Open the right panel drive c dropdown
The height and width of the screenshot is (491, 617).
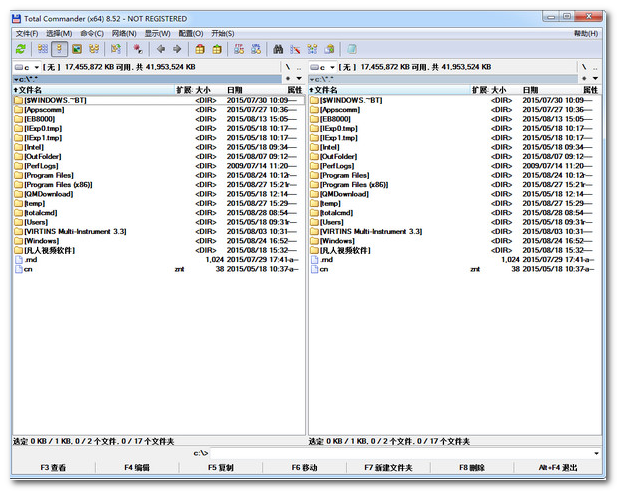(x=322, y=67)
